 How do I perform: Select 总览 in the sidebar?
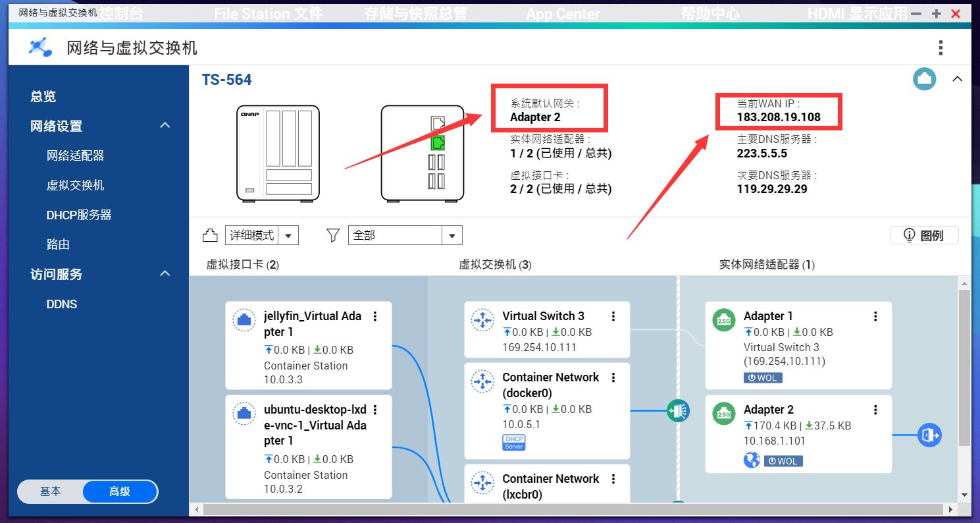pyautogui.click(x=43, y=96)
